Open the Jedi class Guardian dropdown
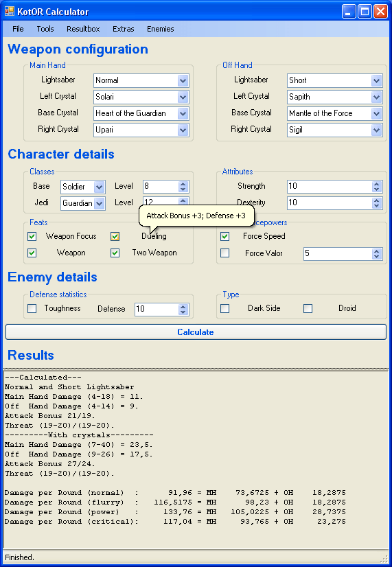The height and width of the screenshot is (567, 392). pos(100,203)
